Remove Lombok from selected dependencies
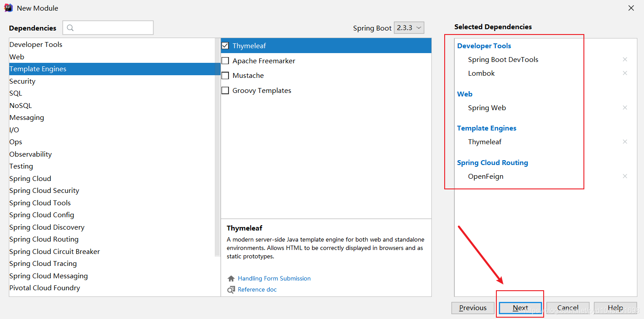644x319 pixels. (x=625, y=73)
